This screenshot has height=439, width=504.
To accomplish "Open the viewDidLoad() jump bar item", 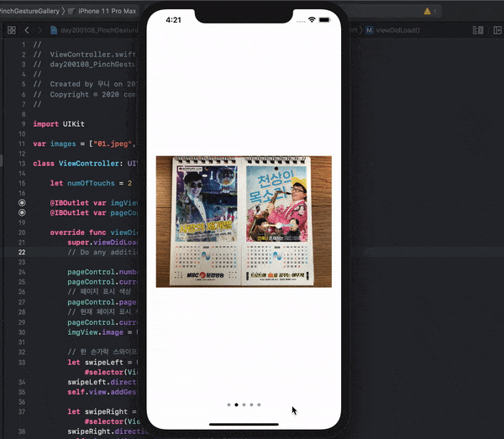I will [397, 30].
